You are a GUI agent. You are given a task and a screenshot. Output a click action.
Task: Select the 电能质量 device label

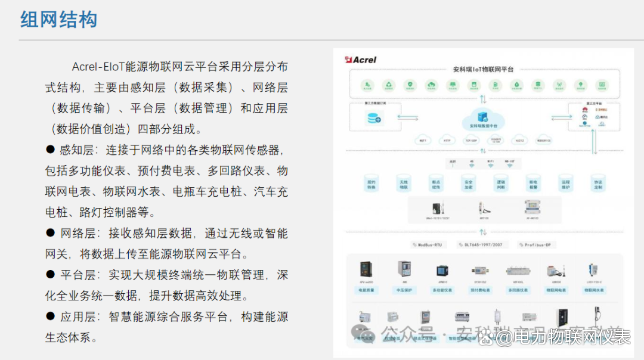[x=366, y=290]
